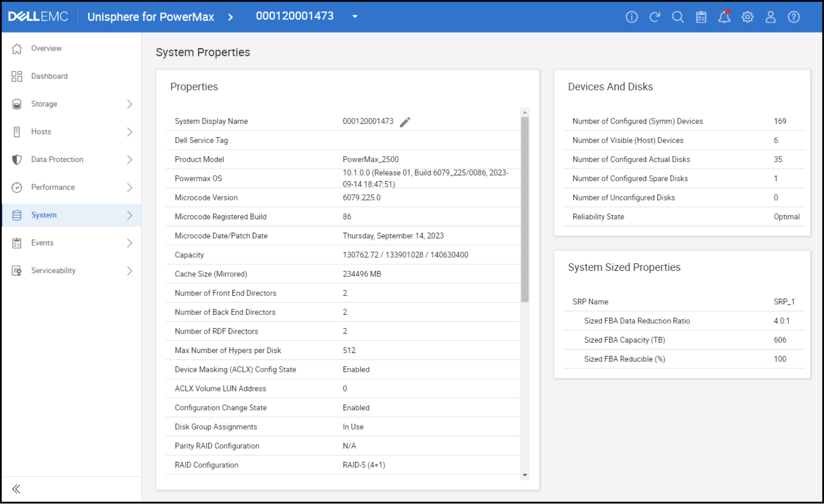Image resolution: width=824 pixels, height=504 pixels.
Task: Expand the Data Protection submenu chevron
Action: pos(129,159)
